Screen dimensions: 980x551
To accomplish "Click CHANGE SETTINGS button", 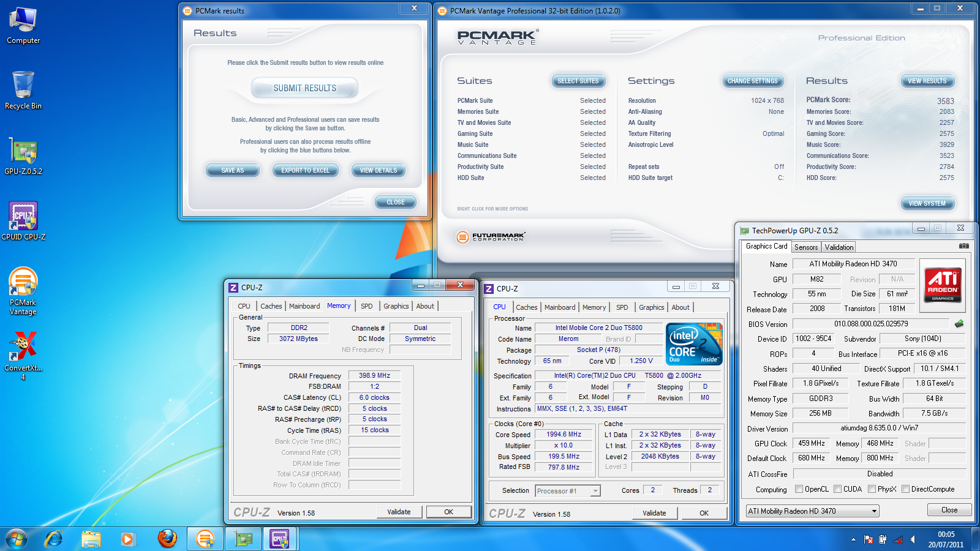I will click(753, 81).
